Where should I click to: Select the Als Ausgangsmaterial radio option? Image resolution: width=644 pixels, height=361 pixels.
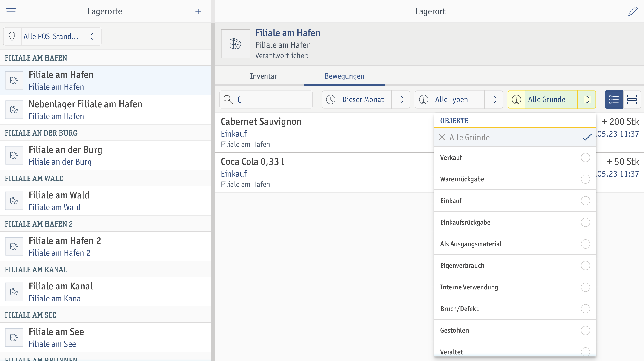click(x=585, y=244)
